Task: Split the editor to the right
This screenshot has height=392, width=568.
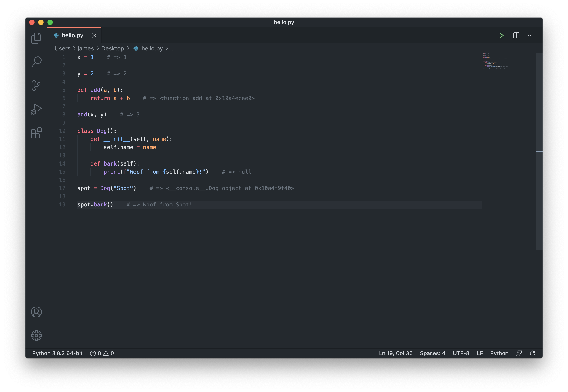Action: point(516,35)
